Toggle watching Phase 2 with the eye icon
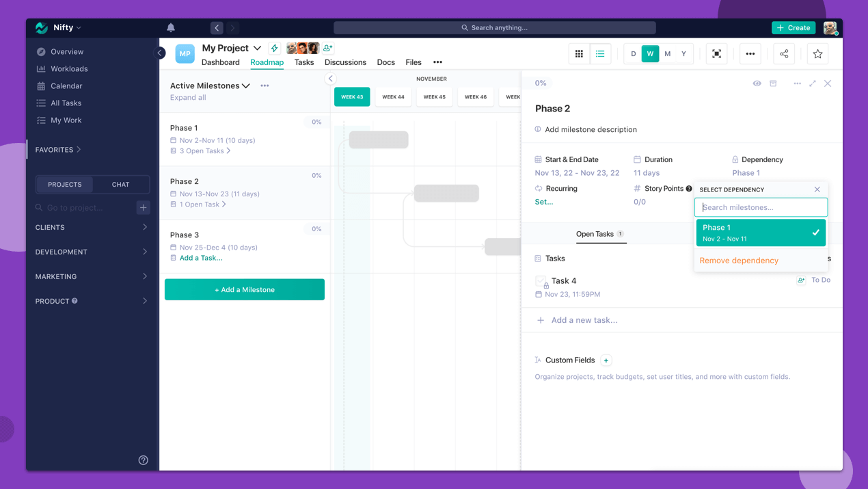This screenshot has height=489, width=868. point(757,83)
